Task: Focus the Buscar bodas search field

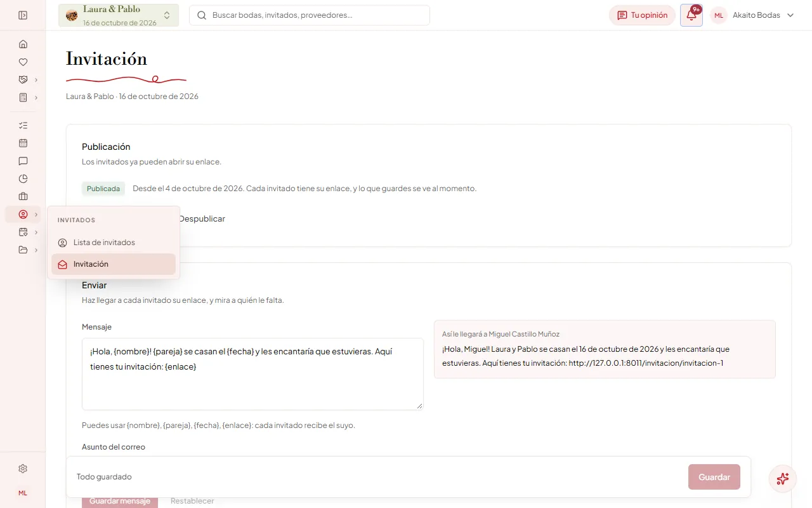Action: click(x=310, y=15)
